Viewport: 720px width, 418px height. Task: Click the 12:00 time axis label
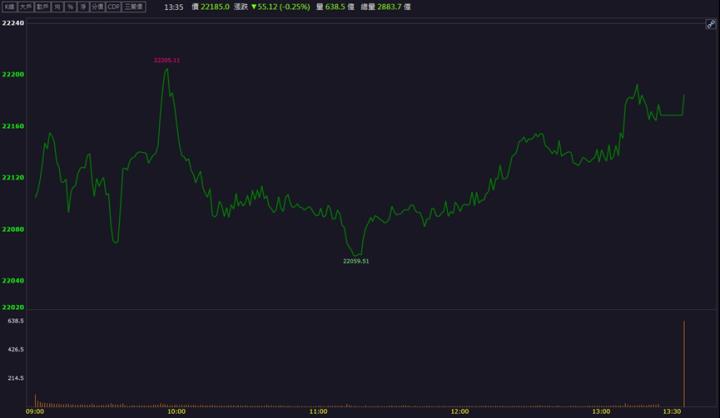[x=460, y=412]
